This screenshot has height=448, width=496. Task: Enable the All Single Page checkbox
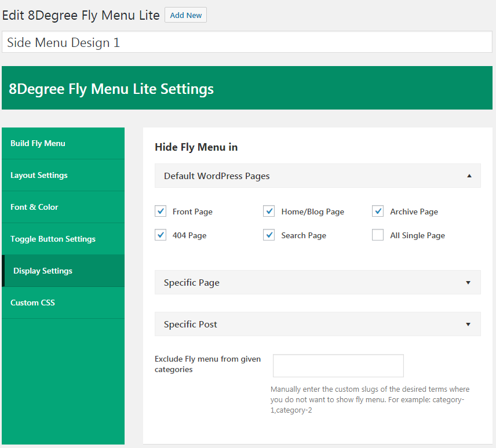point(378,235)
